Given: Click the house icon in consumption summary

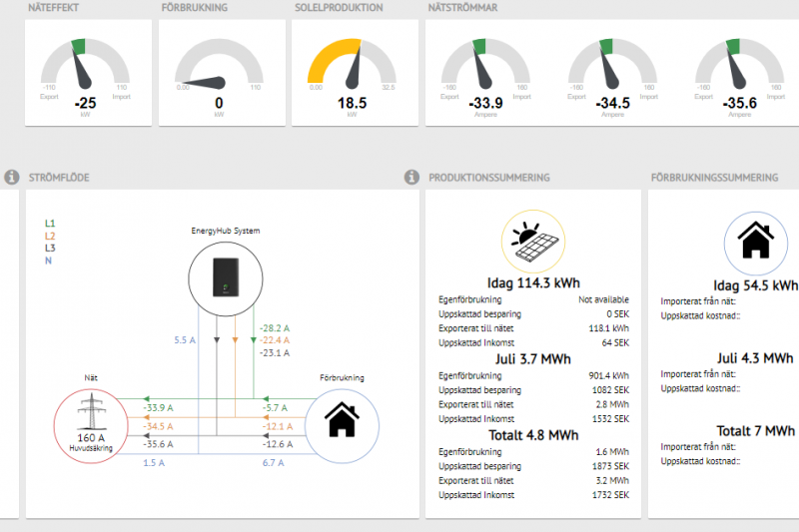Looking at the screenshot, I should (x=756, y=244).
